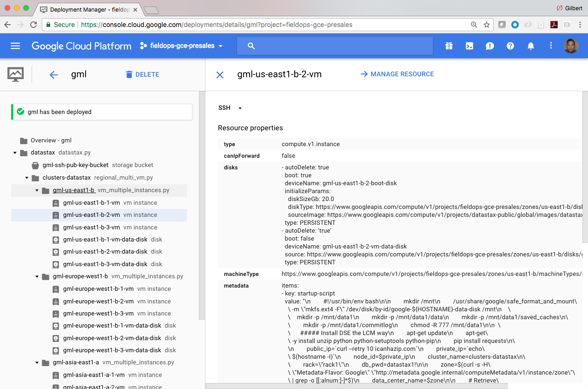Image resolution: width=588 pixels, height=389 pixels.
Task: Click the gift free trial icon
Action: coord(449,46)
